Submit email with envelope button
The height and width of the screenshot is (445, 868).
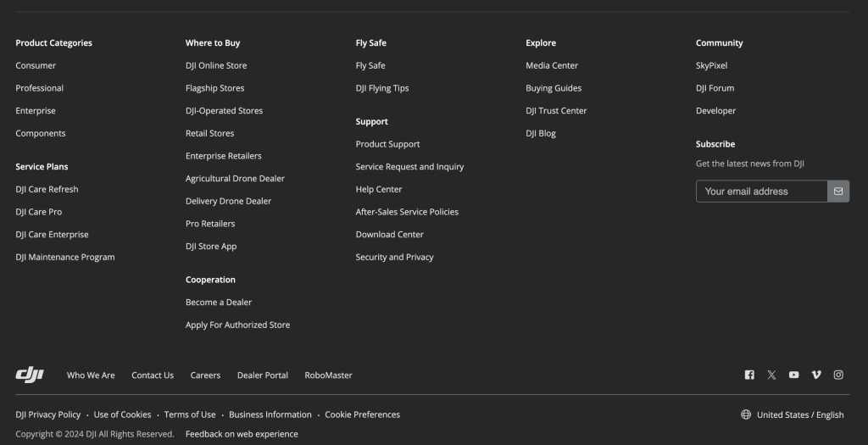[x=838, y=191]
